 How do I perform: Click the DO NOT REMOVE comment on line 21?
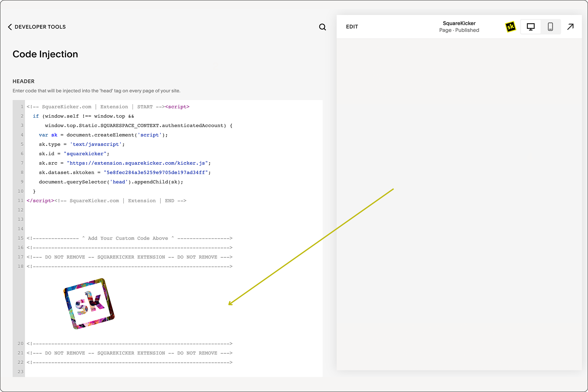tap(129, 353)
